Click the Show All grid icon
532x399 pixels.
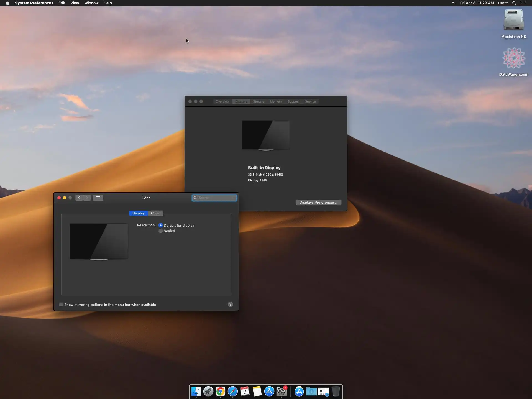click(x=98, y=198)
